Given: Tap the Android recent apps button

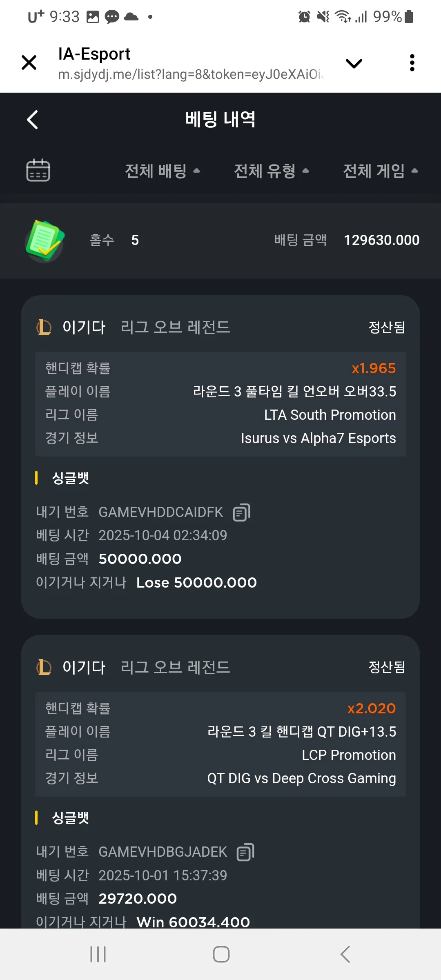Looking at the screenshot, I should [98, 954].
